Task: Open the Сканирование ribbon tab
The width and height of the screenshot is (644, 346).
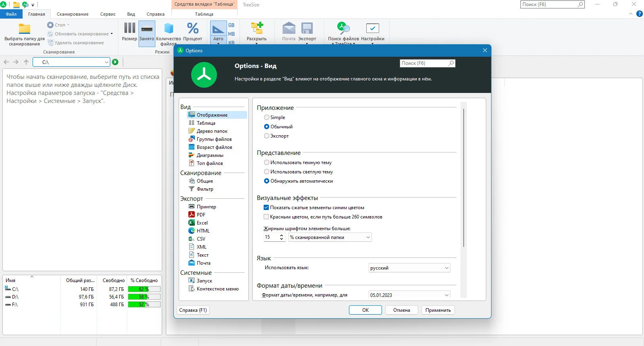Action: coord(72,14)
